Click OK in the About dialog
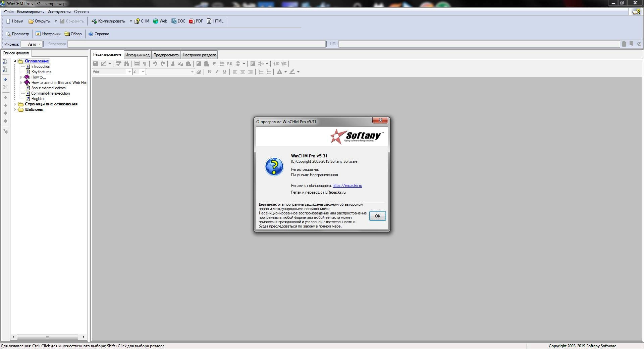The width and height of the screenshot is (644, 349). click(x=377, y=216)
